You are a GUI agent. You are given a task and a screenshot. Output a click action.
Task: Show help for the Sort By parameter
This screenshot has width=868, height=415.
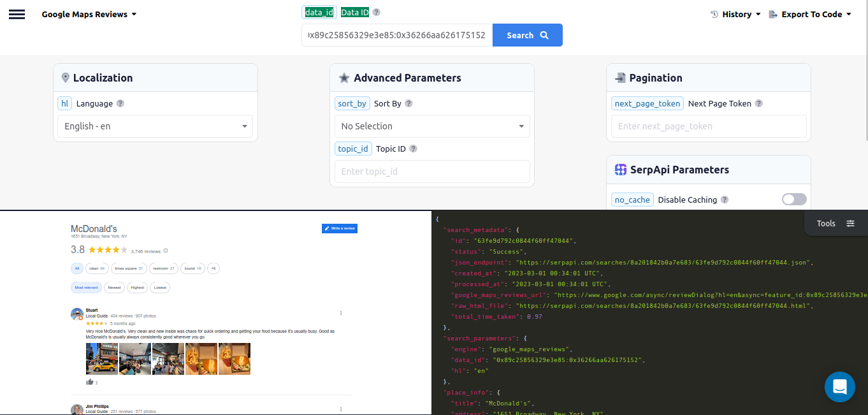coord(409,103)
